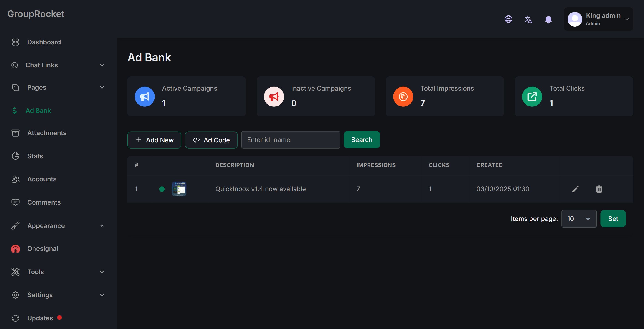Image resolution: width=644 pixels, height=329 pixels.
Task: Focus the Enter id, name search field
Action: tap(291, 140)
